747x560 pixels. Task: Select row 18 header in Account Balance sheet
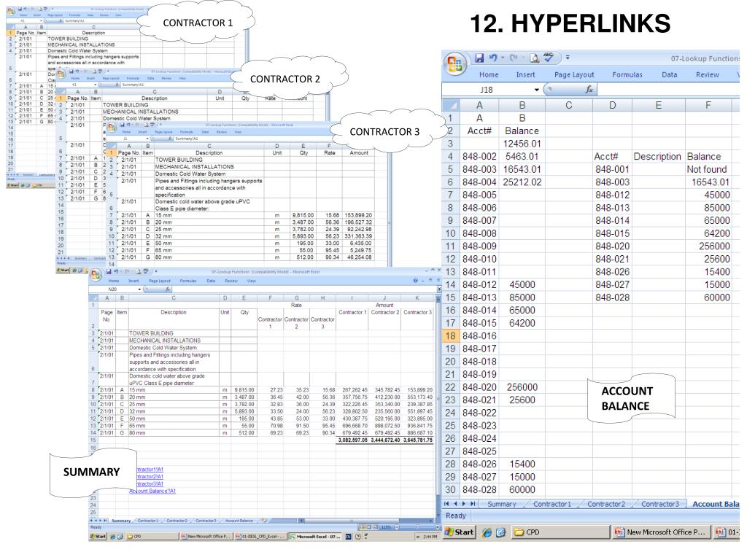click(451, 335)
